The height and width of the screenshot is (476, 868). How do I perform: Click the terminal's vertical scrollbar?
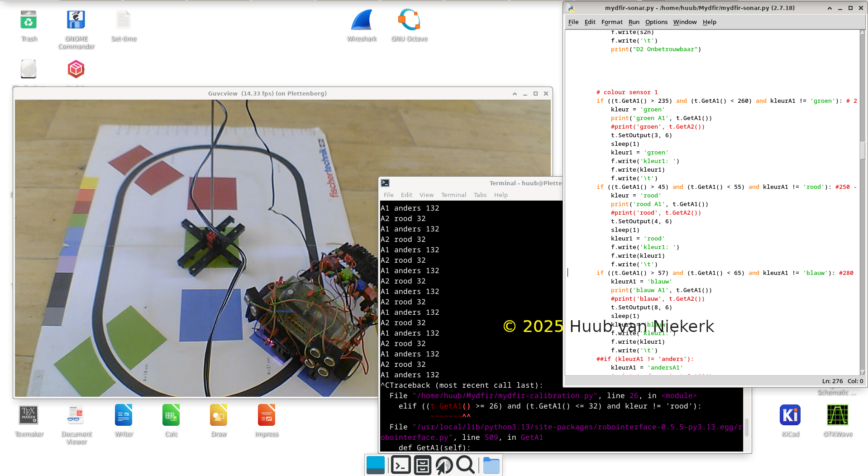[747, 428]
